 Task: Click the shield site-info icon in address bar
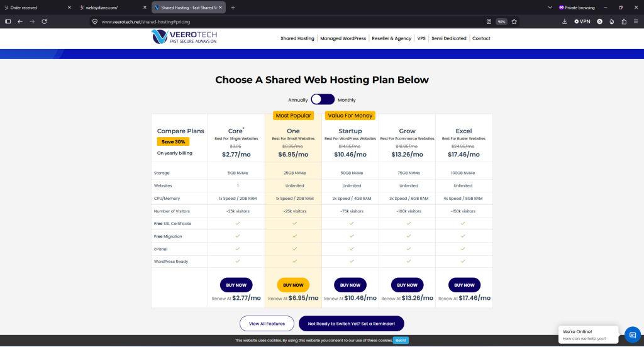click(x=95, y=22)
